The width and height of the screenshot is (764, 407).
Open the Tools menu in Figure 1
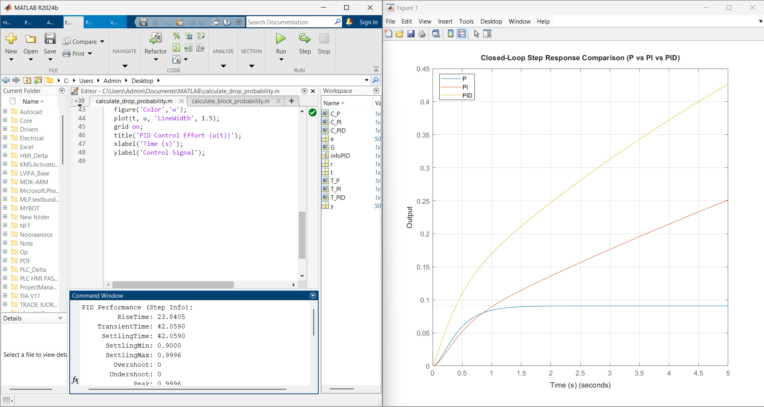point(466,21)
